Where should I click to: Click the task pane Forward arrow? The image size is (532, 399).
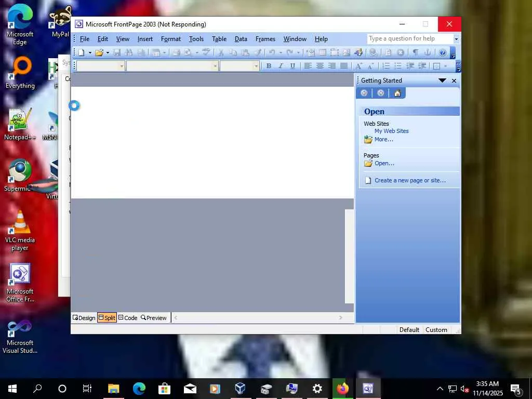[381, 93]
